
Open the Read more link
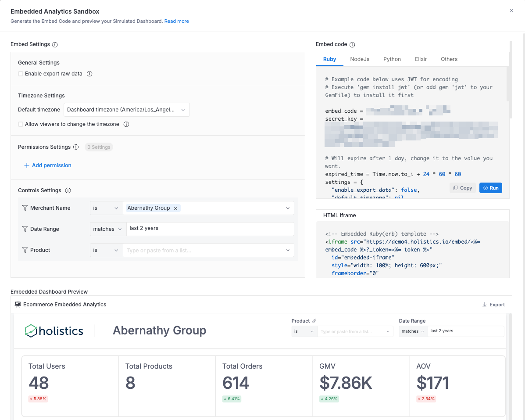(x=176, y=21)
